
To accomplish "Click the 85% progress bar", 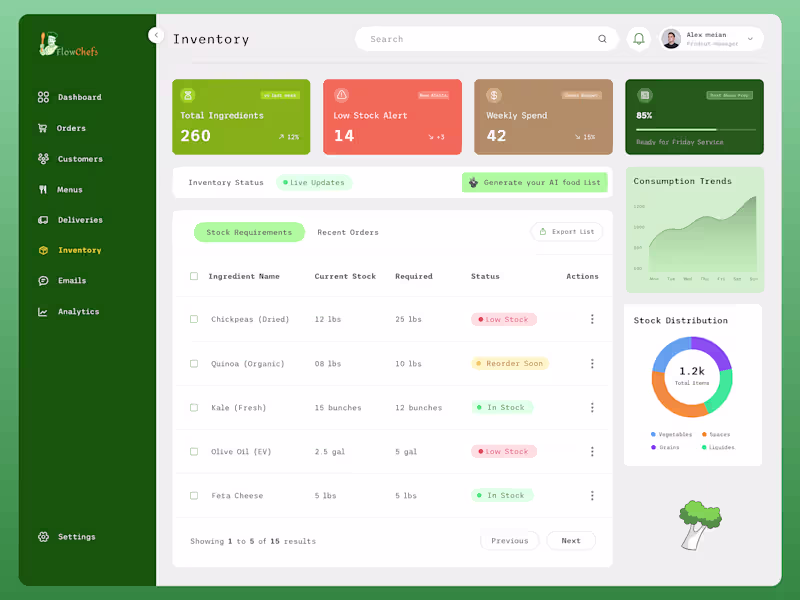I will [695, 130].
